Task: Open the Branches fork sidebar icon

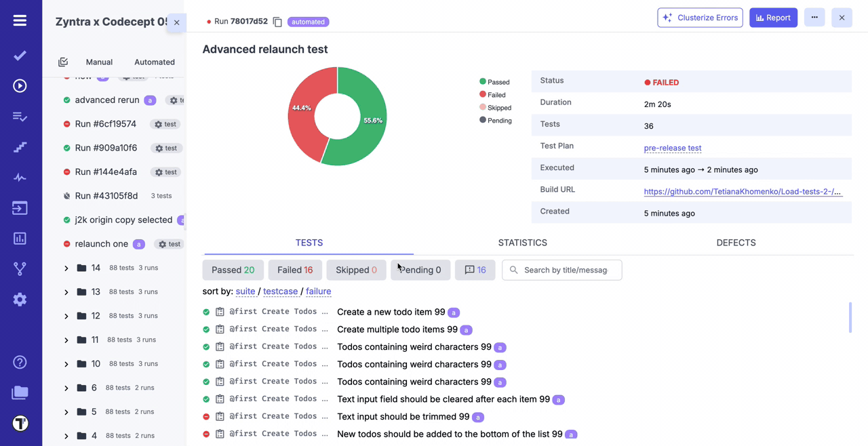Action: [20, 269]
